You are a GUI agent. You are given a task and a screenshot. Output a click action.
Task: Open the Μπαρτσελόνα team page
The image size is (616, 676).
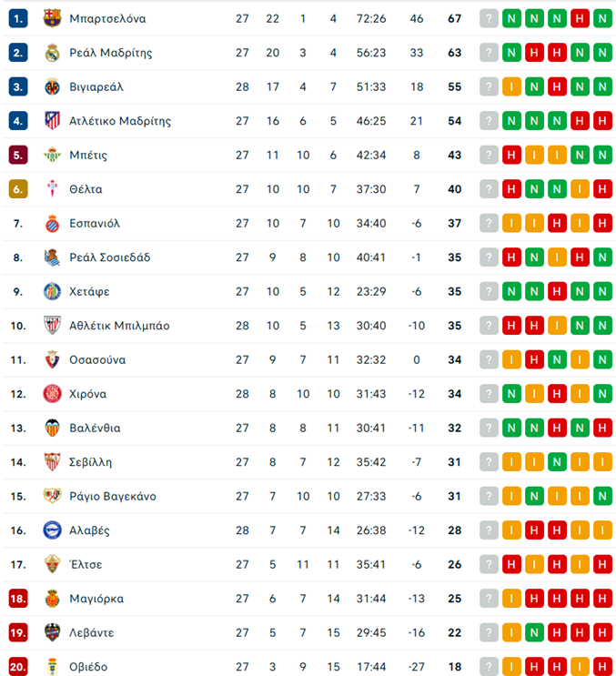pos(107,18)
